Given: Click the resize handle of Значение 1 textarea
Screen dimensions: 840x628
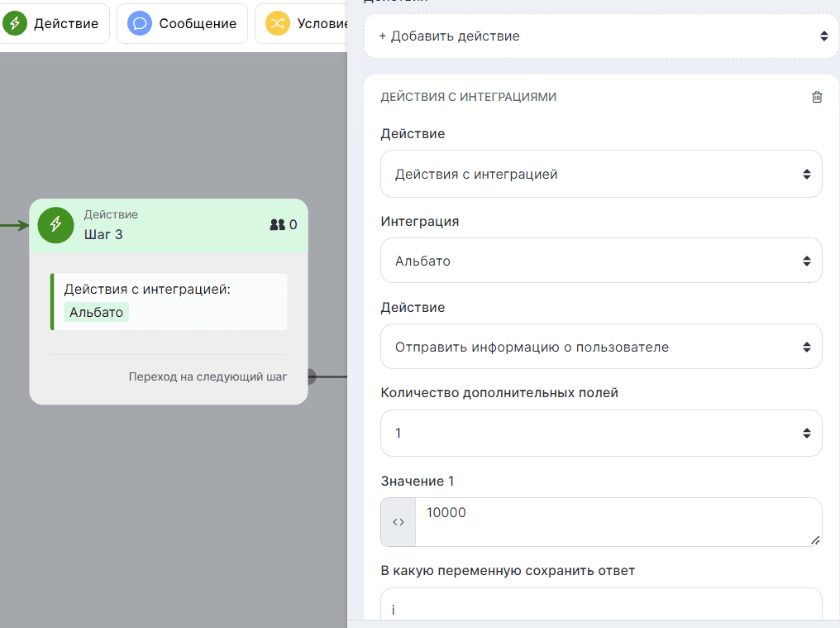Looking at the screenshot, I should click(x=814, y=539).
